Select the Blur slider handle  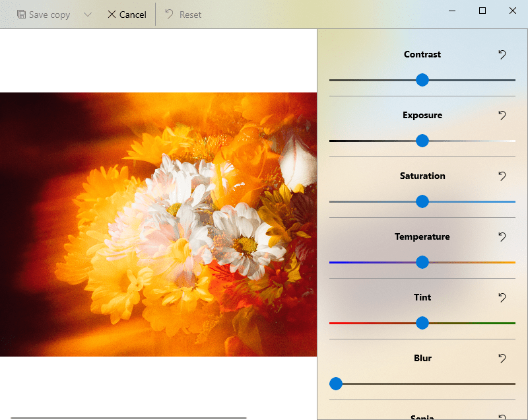(x=336, y=384)
